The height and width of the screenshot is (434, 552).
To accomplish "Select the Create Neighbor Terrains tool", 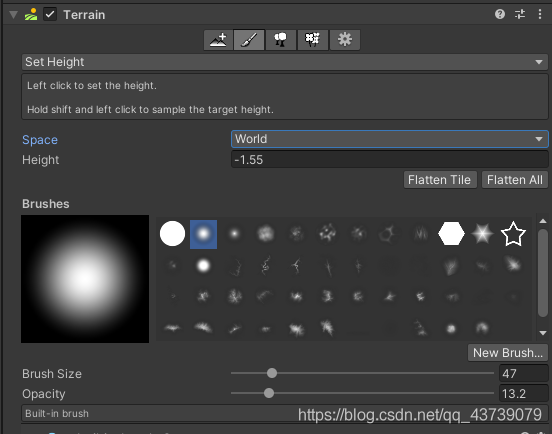I will (x=218, y=40).
